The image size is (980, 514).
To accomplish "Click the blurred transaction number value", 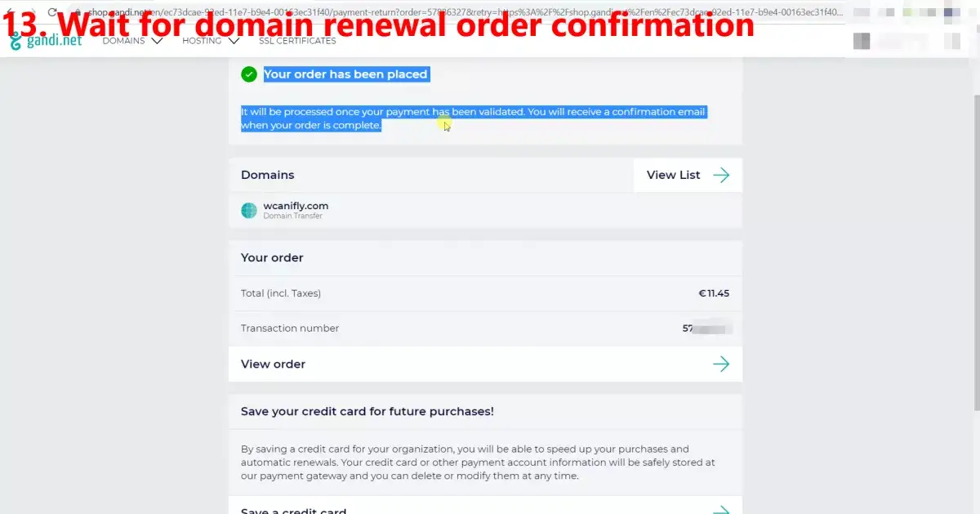I will (707, 329).
